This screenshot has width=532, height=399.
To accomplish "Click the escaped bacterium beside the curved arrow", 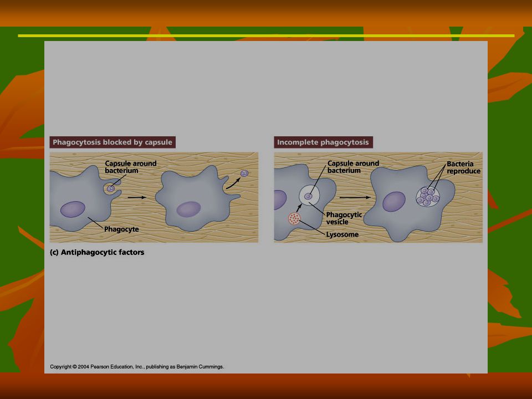I will [244, 173].
